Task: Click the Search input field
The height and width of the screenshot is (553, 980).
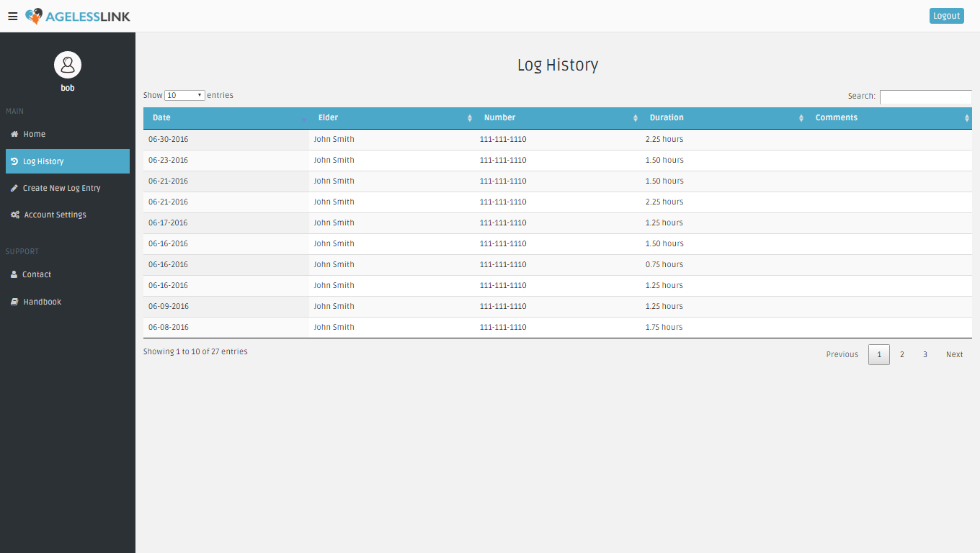Action: 925,96
